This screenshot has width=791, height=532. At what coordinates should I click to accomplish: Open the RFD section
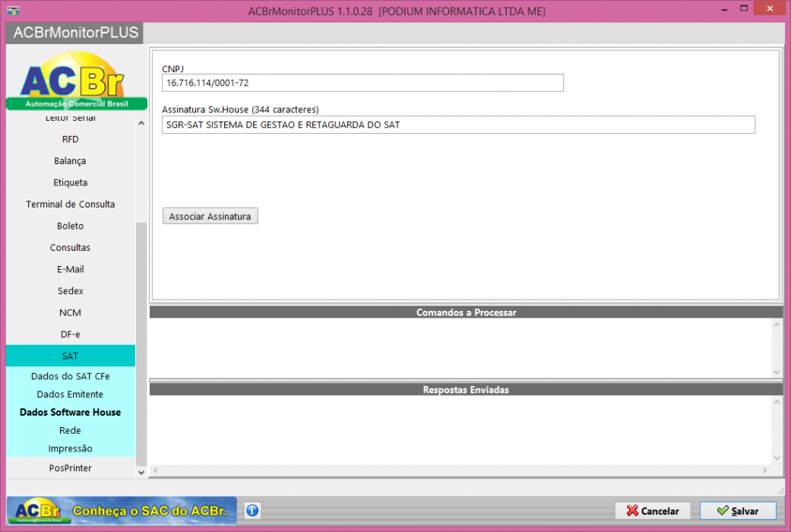coord(70,139)
